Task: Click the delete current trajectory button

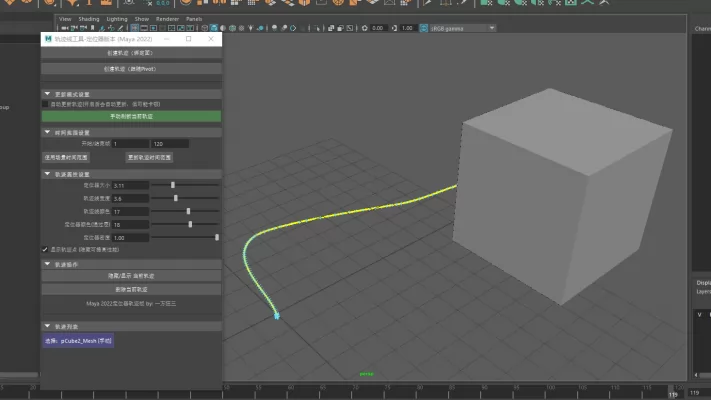Action: [x=131, y=288]
